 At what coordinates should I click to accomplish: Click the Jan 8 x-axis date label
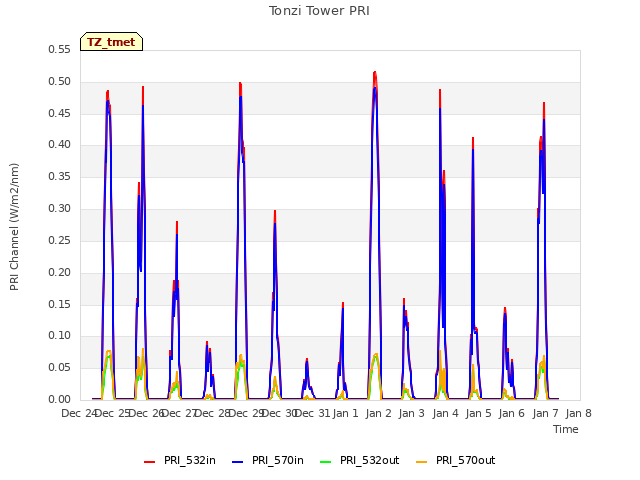point(578,413)
